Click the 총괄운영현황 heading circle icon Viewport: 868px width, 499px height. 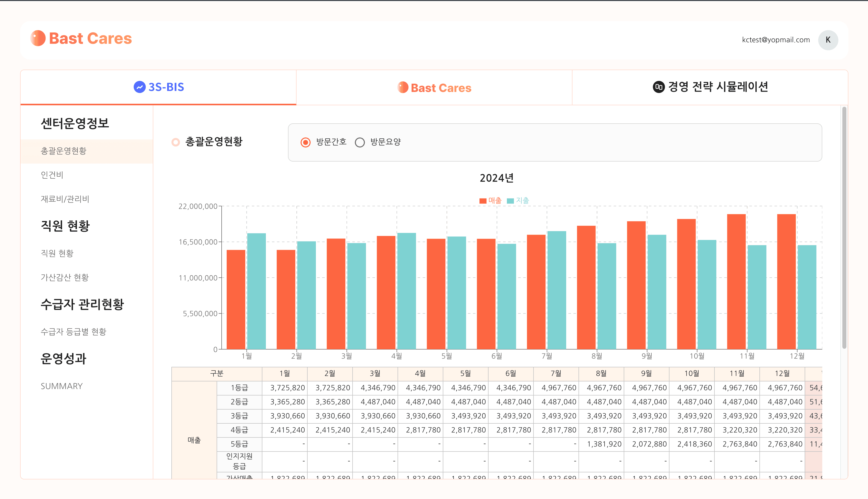[x=175, y=142]
